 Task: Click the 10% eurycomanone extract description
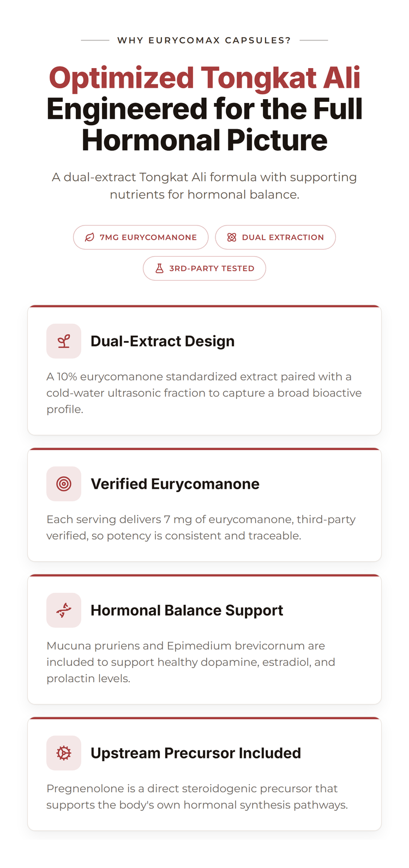click(204, 393)
